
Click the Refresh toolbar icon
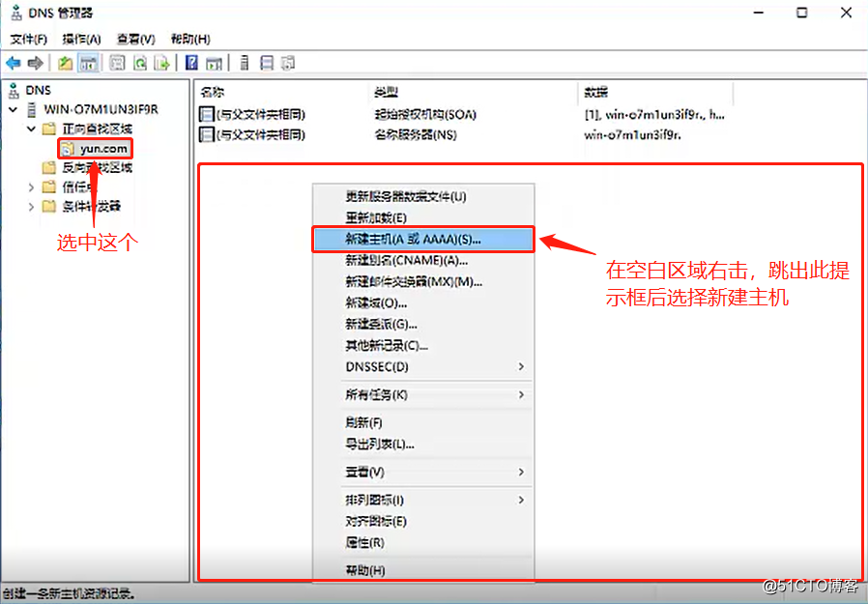[140, 63]
